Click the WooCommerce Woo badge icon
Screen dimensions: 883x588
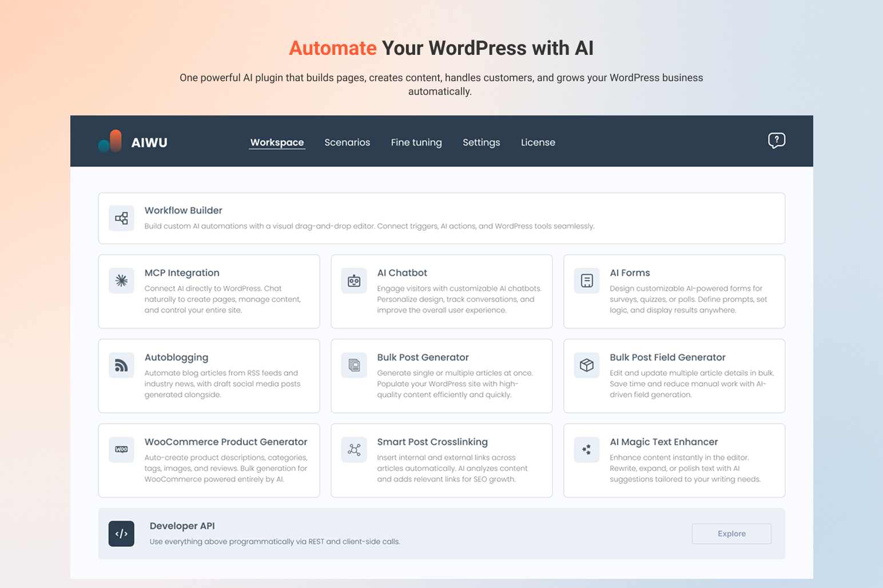click(121, 450)
